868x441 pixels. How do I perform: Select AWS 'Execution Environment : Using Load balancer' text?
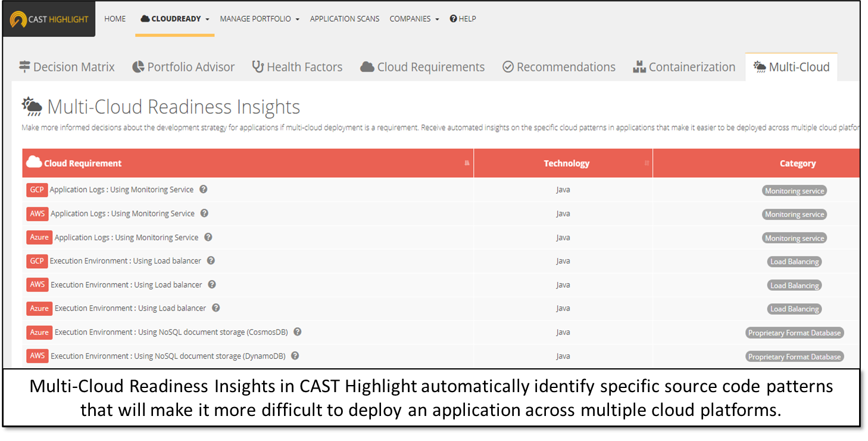tap(126, 284)
